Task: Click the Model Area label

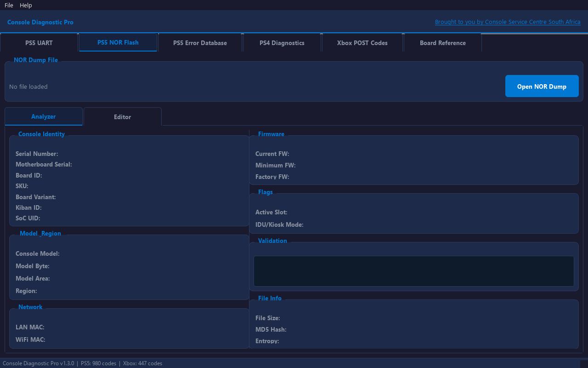Action: pos(33,278)
